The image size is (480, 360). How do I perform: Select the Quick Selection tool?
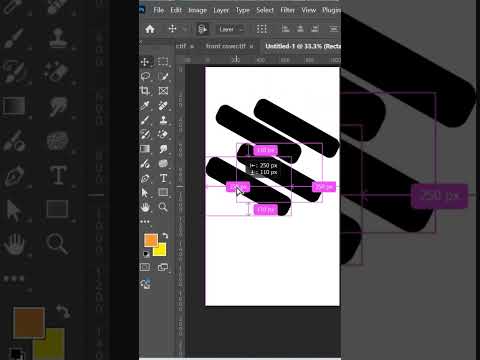(163, 76)
